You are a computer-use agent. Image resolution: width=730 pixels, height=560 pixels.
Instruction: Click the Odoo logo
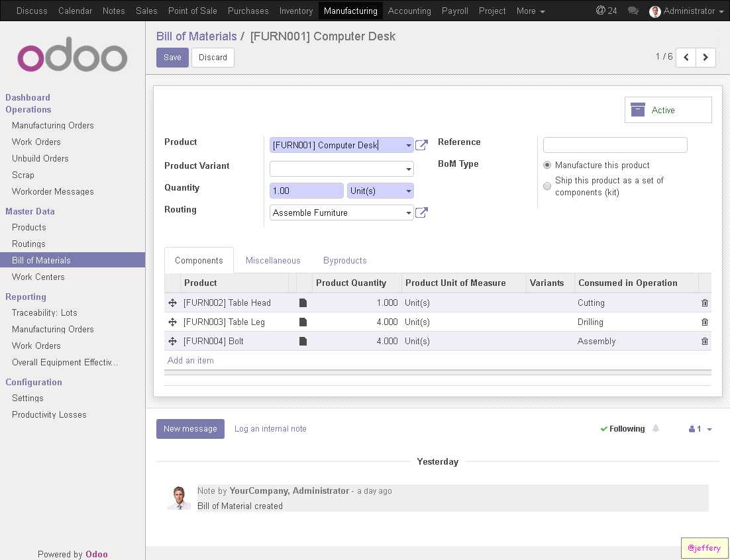72,55
